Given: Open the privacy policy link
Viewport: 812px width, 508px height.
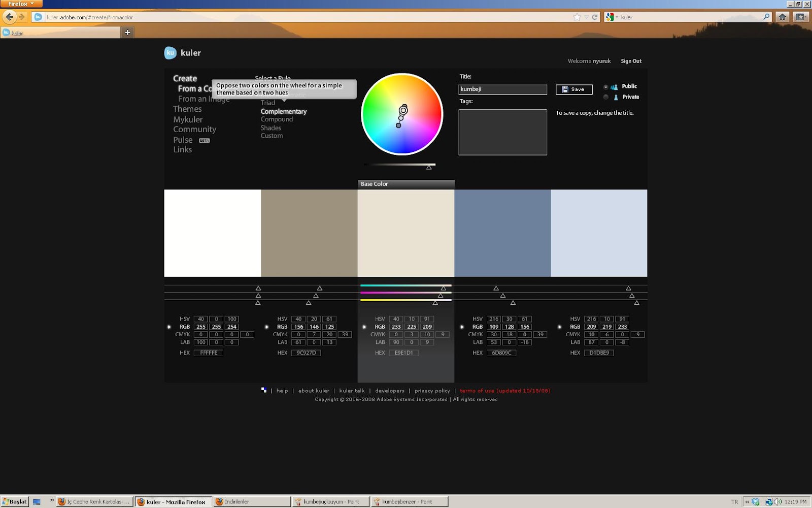Looking at the screenshot, I should pyautogui.click(x=432, y=391).
